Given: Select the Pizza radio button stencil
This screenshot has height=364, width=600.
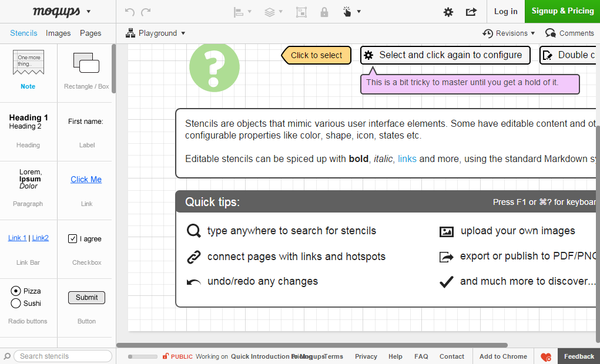Looking at the screenshot, I should coord(16,291).
